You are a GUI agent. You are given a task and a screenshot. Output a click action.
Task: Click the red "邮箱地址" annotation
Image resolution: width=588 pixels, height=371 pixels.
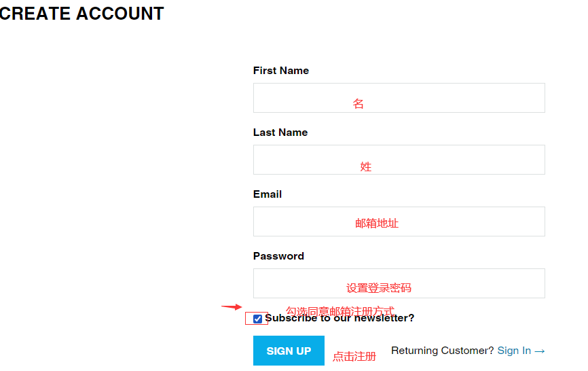[x=377, y=223]
